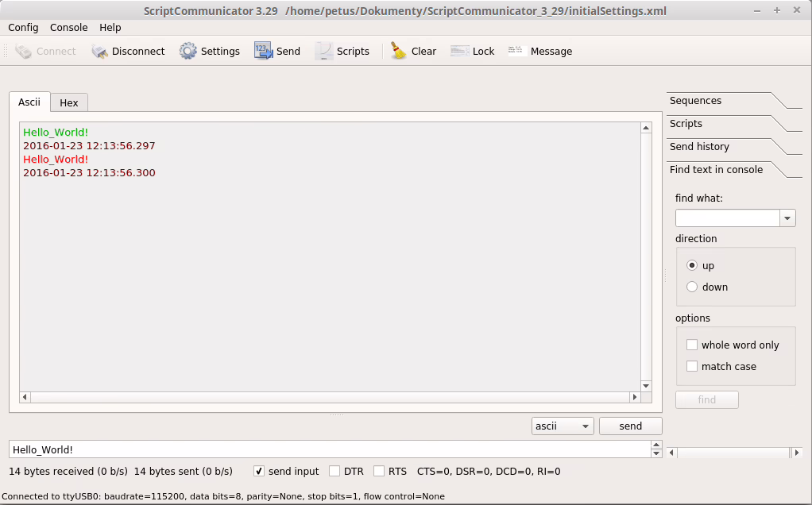Screen dimensions: 812x505
Task: Open the Scripts toolbar icon
Action: coord(324,52)
